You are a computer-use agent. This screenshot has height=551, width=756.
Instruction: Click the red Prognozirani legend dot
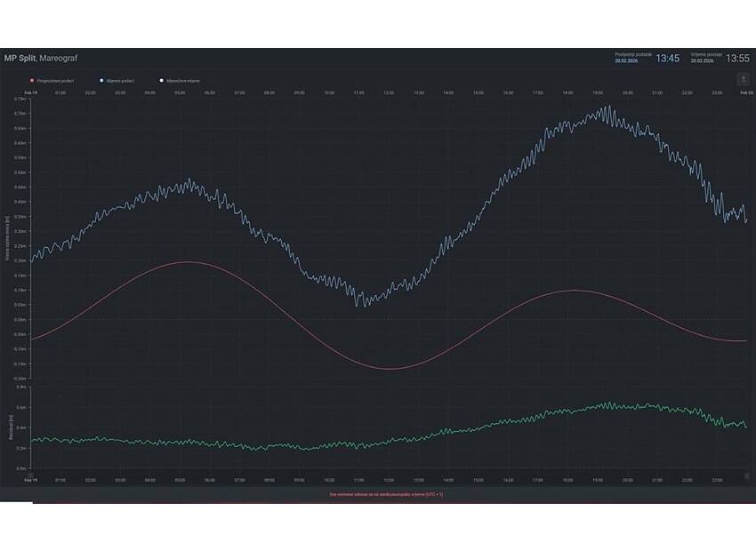32,81
